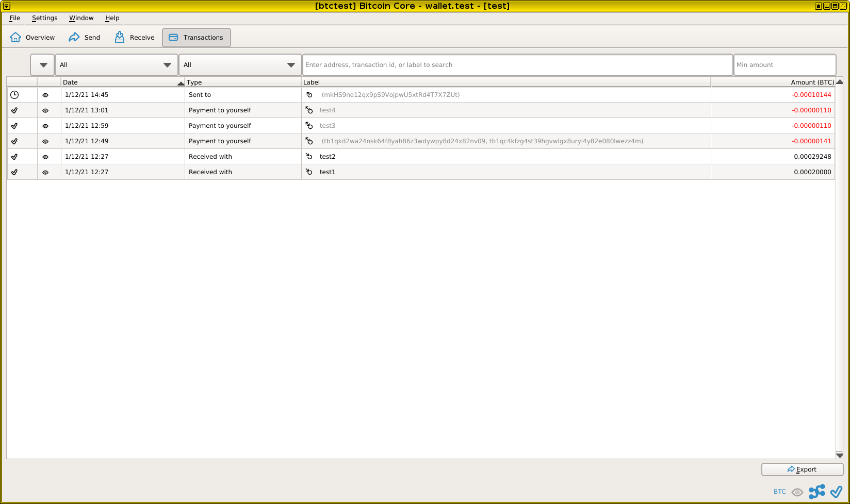Screen dimensions: 850x504
Task: Click the scrollbar down arrow
Action: pos(839,455)
